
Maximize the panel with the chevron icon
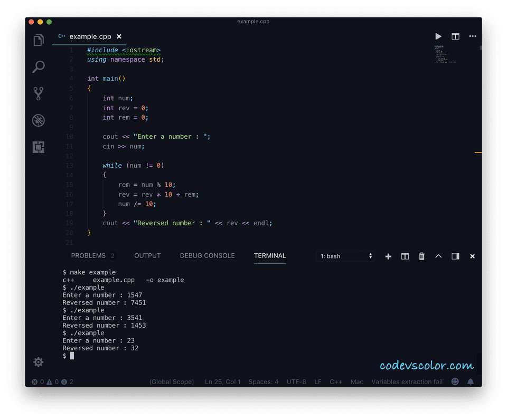tap(438, 256)
